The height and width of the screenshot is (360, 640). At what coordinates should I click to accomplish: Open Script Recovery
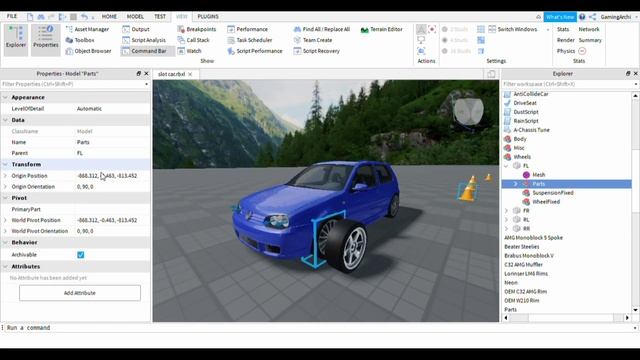tap(316, 51)
